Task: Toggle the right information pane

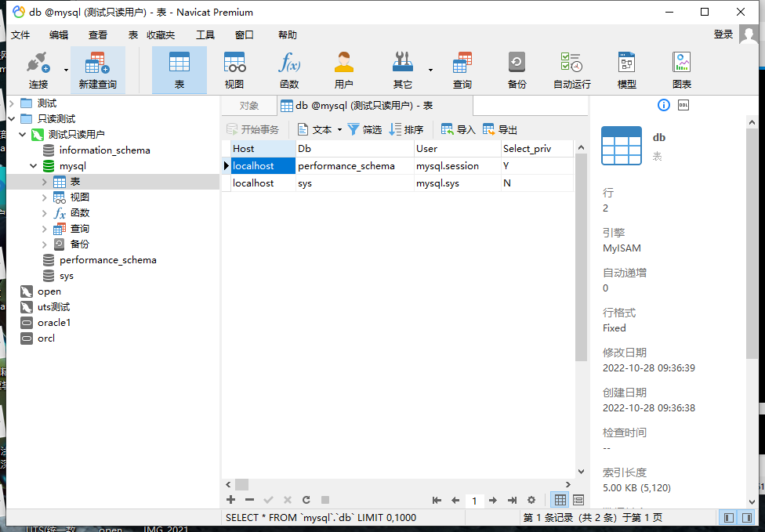Action: [x=747, y=517]
